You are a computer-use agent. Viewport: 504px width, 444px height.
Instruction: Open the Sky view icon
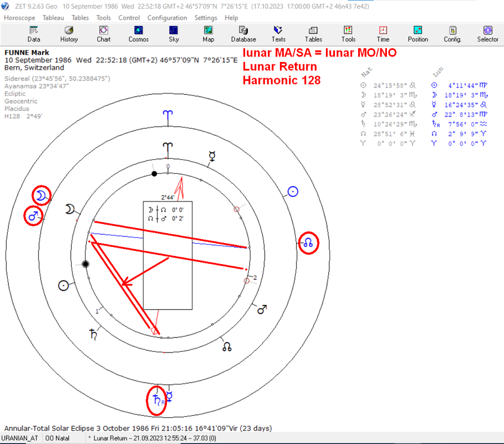174,34
